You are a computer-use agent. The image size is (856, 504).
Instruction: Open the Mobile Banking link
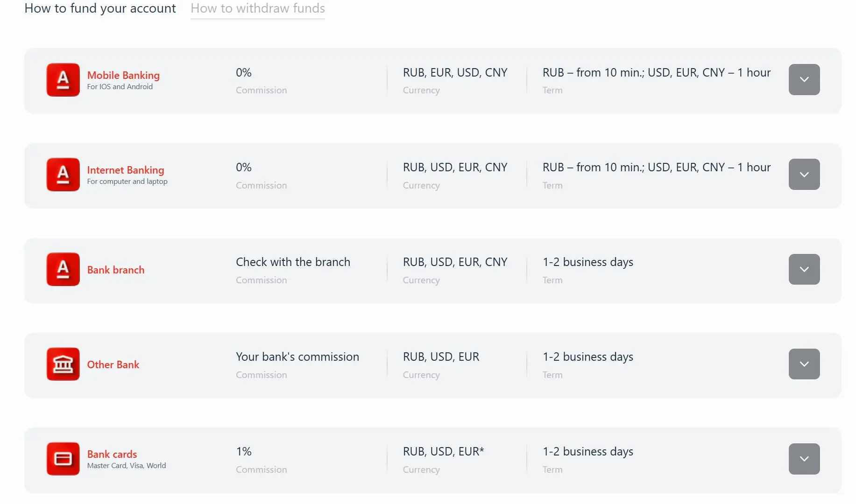click(123, 75)
